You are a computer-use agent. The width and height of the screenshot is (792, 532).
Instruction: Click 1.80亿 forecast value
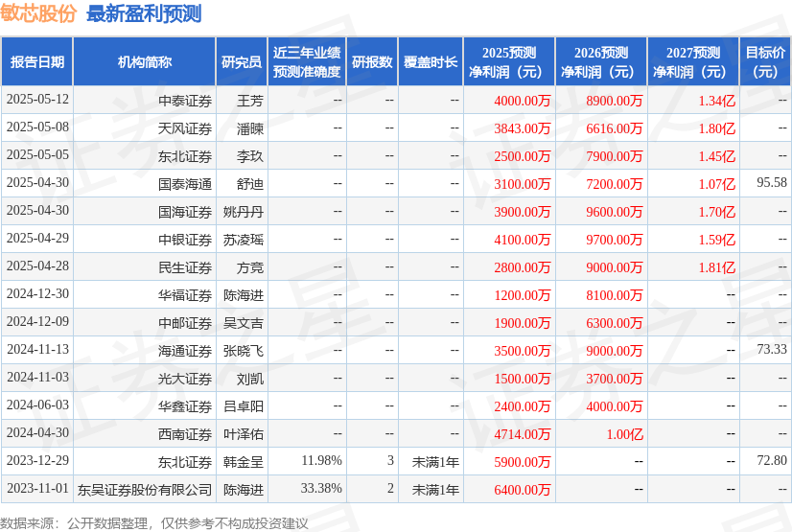717,128
